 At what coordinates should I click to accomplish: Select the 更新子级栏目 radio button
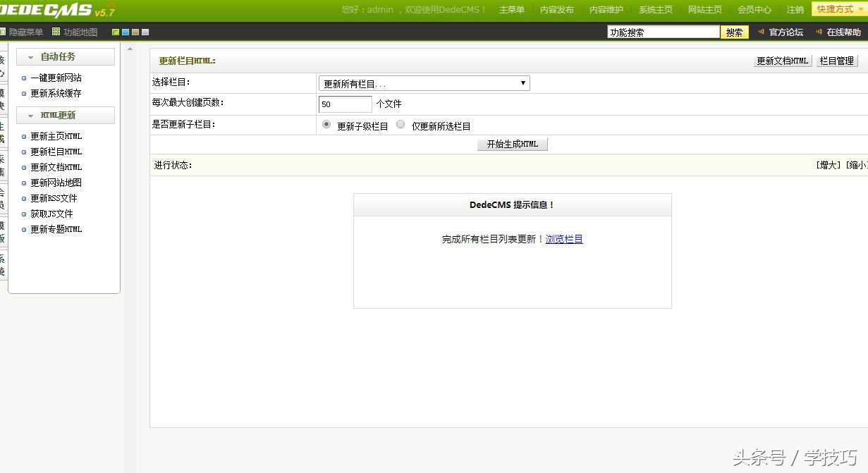326,124
